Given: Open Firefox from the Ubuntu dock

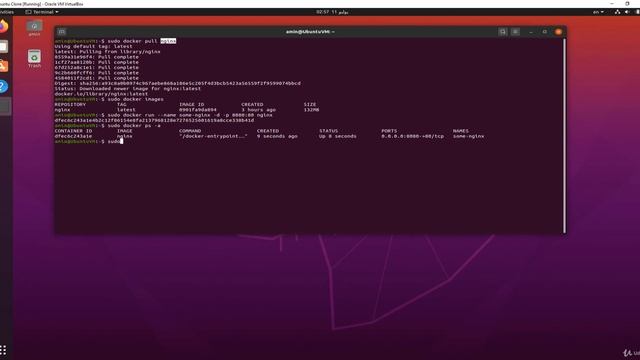Looking at the screenshot, I should click(3, 27).
